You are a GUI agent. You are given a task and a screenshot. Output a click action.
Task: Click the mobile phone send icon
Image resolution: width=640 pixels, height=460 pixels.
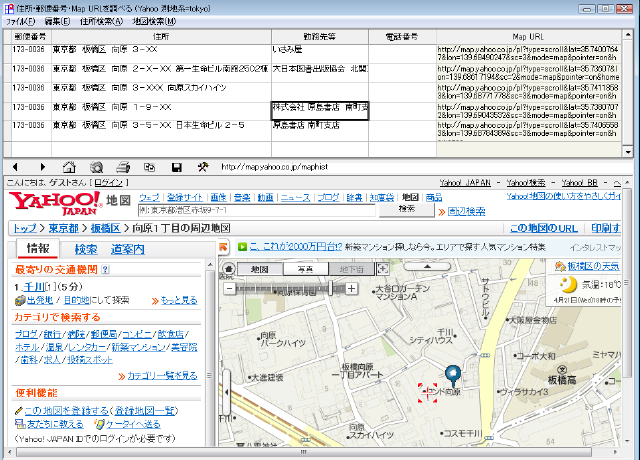click(99, 424)
